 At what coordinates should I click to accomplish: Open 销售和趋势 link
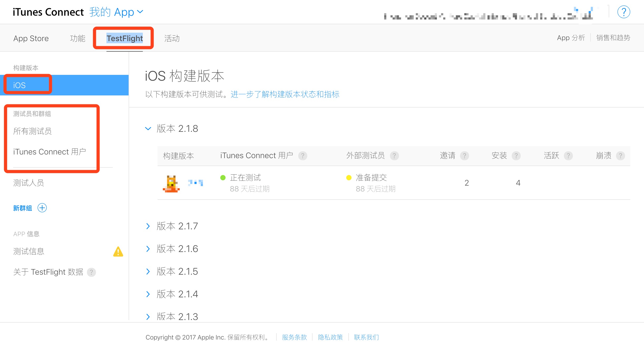(613, 38)
